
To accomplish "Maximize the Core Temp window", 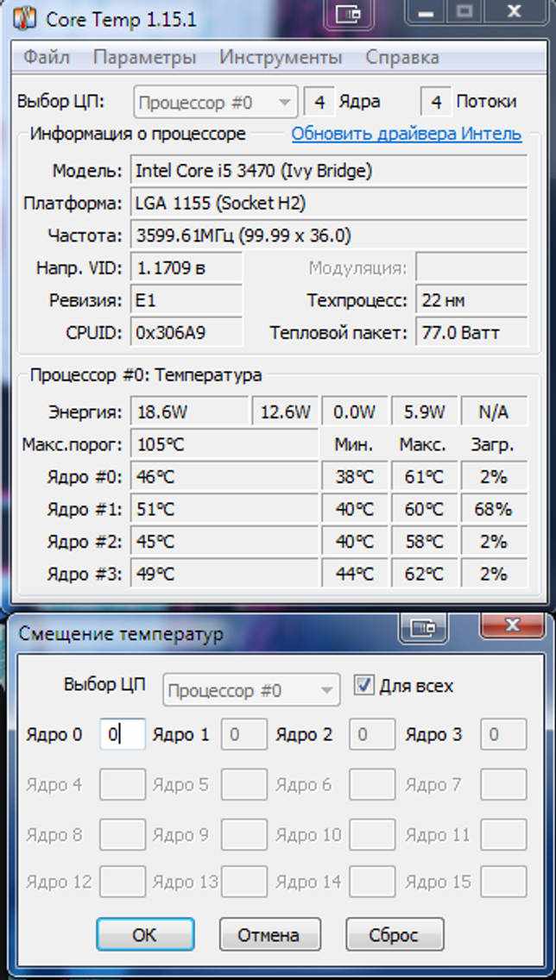I will tap(464, 10).
